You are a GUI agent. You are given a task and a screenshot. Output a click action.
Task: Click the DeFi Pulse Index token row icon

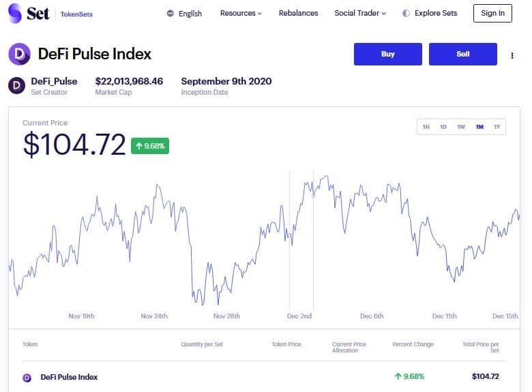point(27,377)
